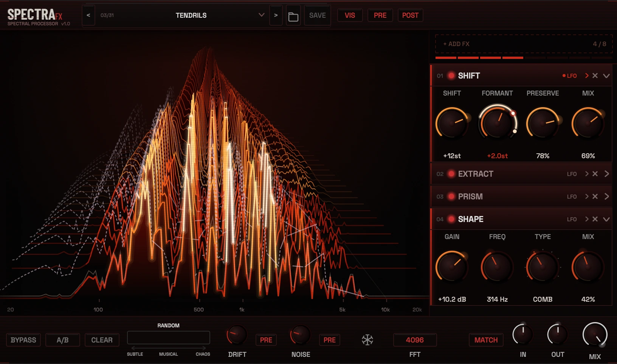Open SHIFT effect LFO settings

pyautogui.click(x=570, y=76)
